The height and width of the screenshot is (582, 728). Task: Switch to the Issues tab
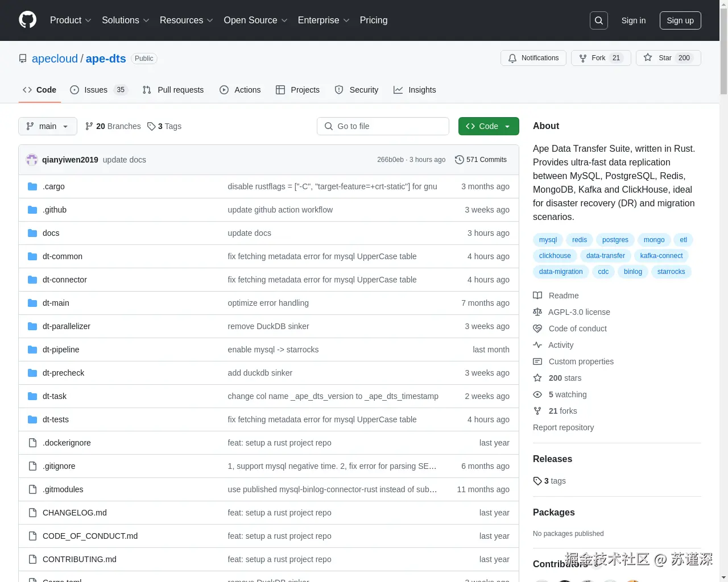tap(95, 90)
